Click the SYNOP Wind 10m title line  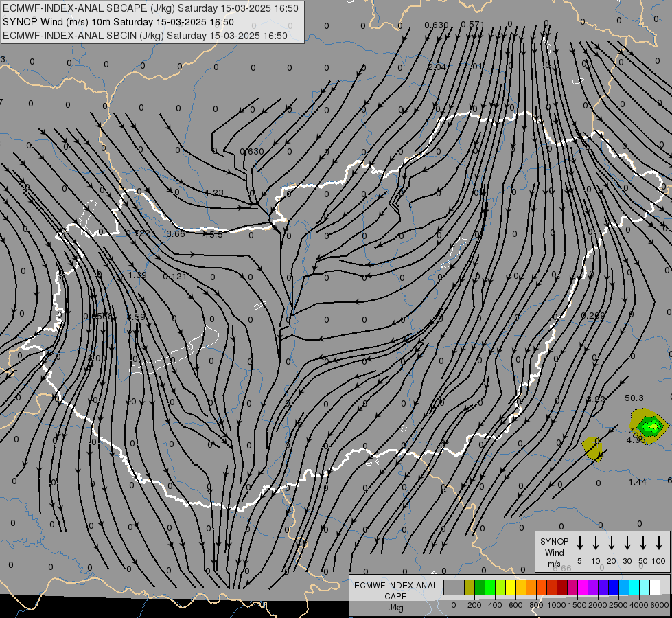coord(118,22)
